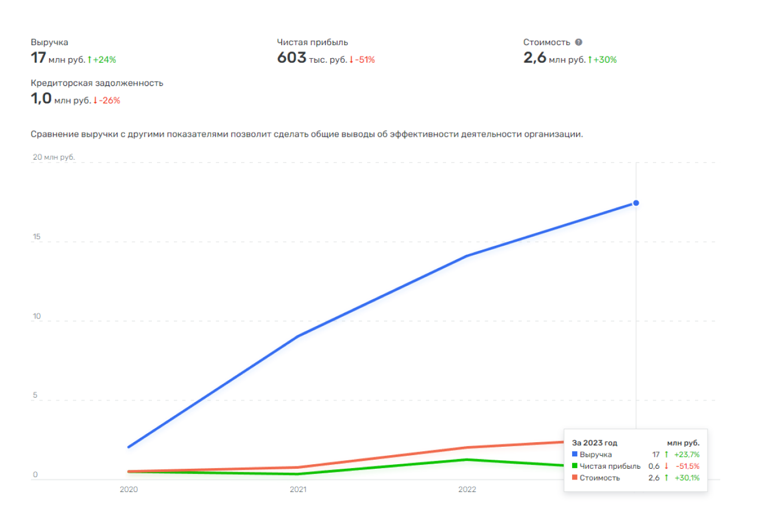Click the 603 тыс. руб. profit value
The width and height of the screenshot is (768, 532).
312,58
